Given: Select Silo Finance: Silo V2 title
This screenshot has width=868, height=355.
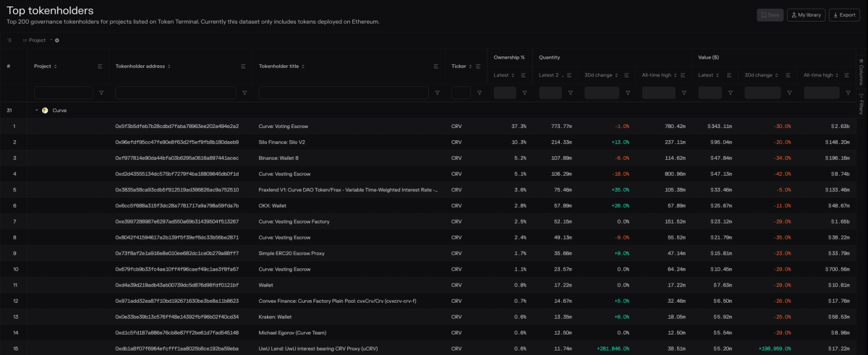Looking at the screenshot, I should pyautogui.click(x=282, y=142).
